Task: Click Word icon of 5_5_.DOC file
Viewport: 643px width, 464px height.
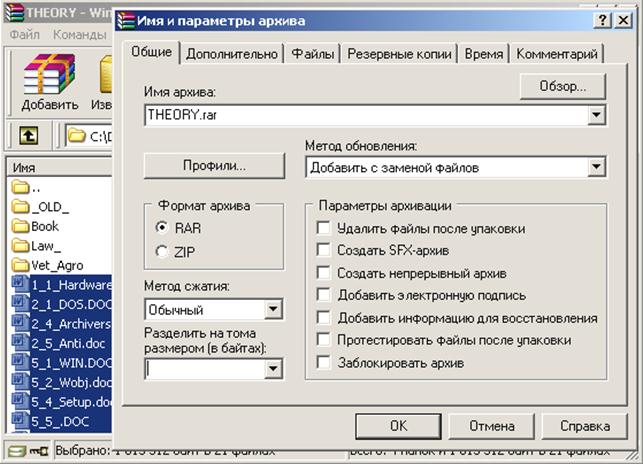Action: (20, 421)
